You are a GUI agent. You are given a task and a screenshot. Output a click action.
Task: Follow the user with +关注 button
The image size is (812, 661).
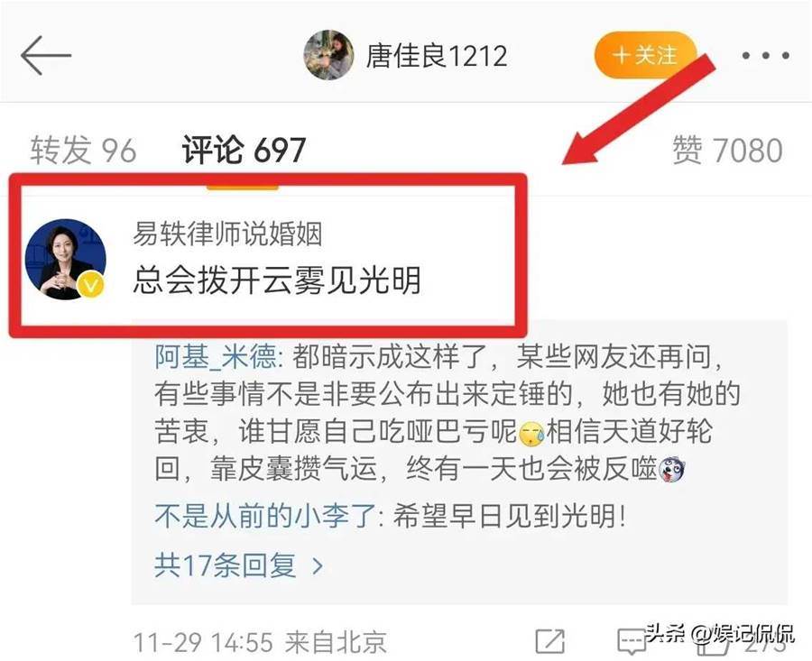click(645, 55)
